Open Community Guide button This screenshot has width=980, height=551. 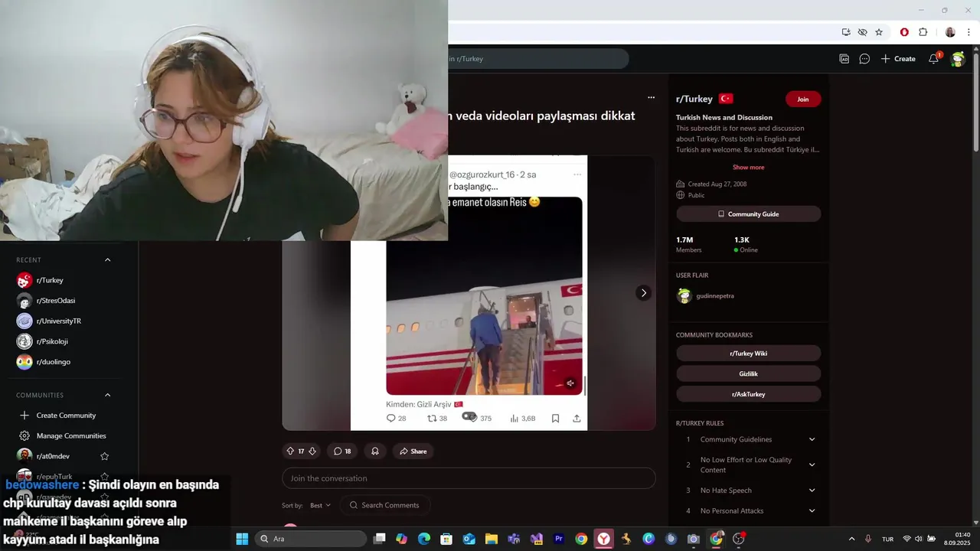[x=748, y=214]
